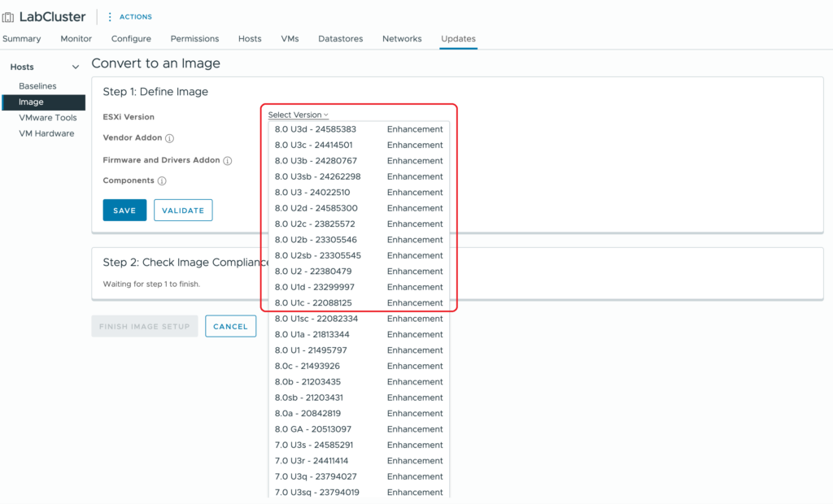Open the Actions three-dot menu icon
This screenshot has height=504, width=833.
tap(110, 17)
